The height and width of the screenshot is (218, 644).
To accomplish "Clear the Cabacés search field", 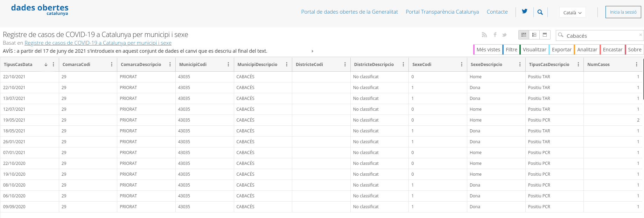I will pos(640,35).
